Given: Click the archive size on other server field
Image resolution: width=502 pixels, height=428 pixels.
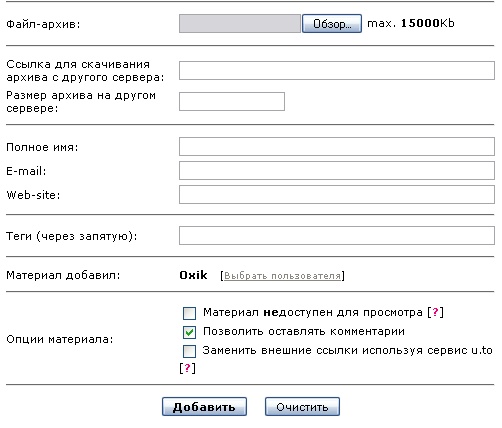Looking at the screenshot, I should [x=232, y=101].
